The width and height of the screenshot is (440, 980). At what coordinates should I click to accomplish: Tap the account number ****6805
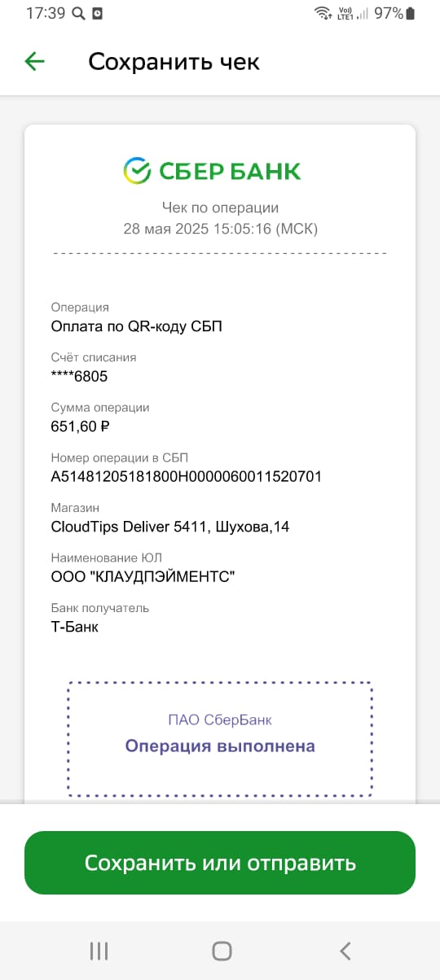(79, 376)
